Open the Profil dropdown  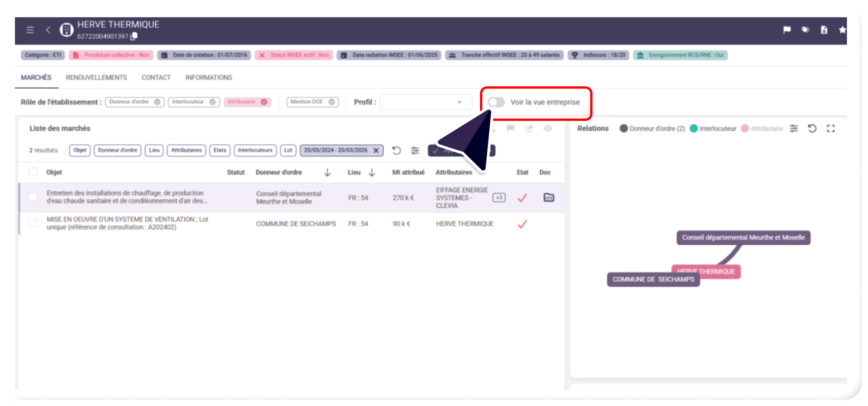tap(425, 102)
